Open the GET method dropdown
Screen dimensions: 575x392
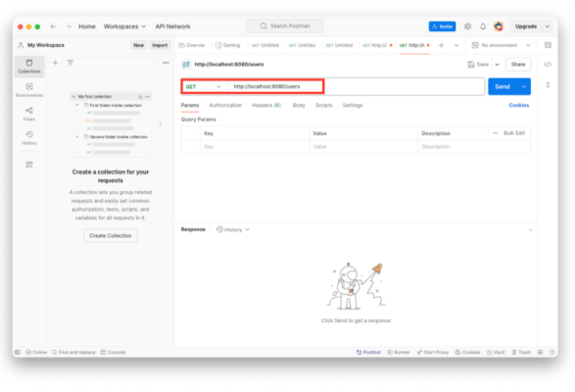click(204, 86)
